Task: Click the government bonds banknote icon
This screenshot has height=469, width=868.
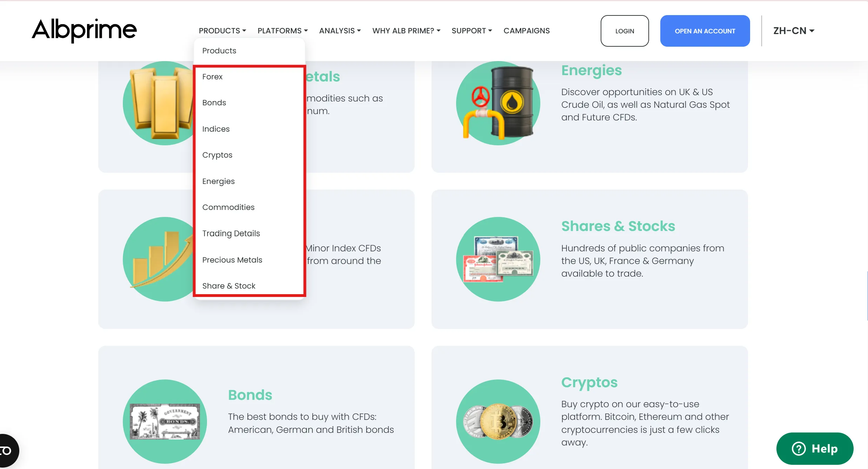Action: click(165, 421)
